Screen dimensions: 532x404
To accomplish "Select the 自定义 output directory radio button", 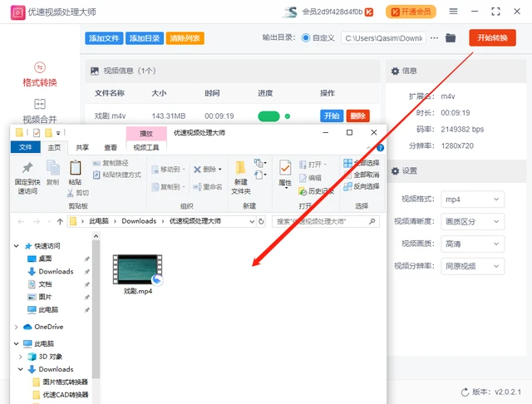I will [306, 38].
